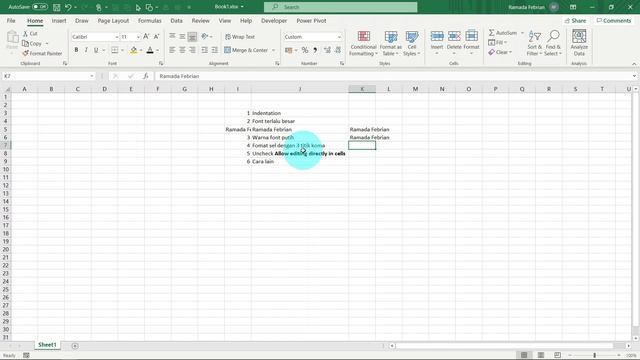
Task: Click the Undo icon
Action: pos(68,7)
